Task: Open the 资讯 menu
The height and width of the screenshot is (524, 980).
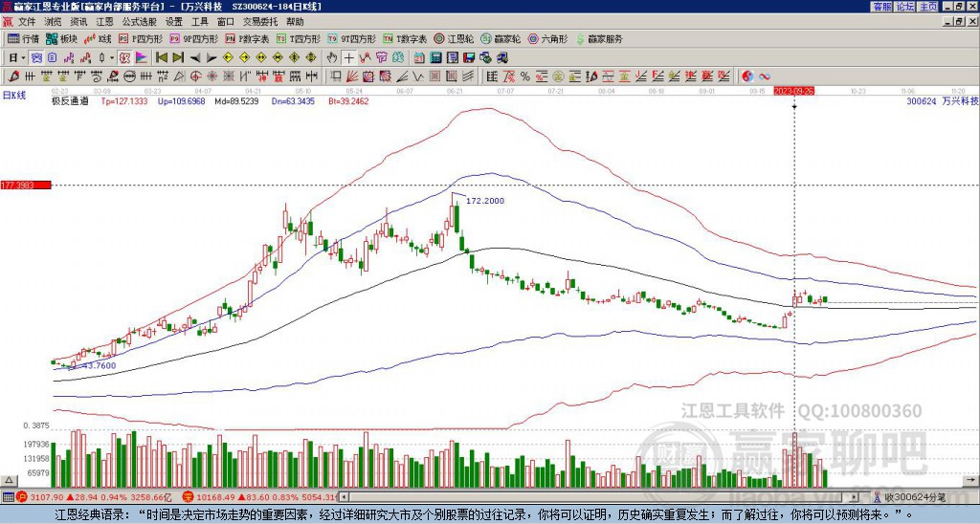Action: [x=78, y=22]
